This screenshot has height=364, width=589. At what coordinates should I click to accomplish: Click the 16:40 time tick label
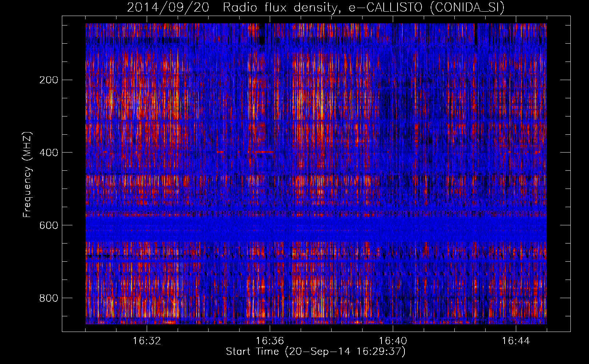click(393, 341)
